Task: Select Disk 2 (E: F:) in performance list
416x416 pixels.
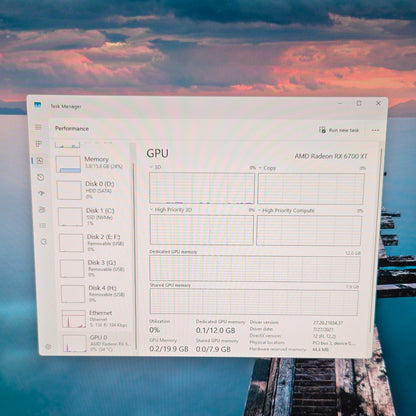Action: [96, 242]
